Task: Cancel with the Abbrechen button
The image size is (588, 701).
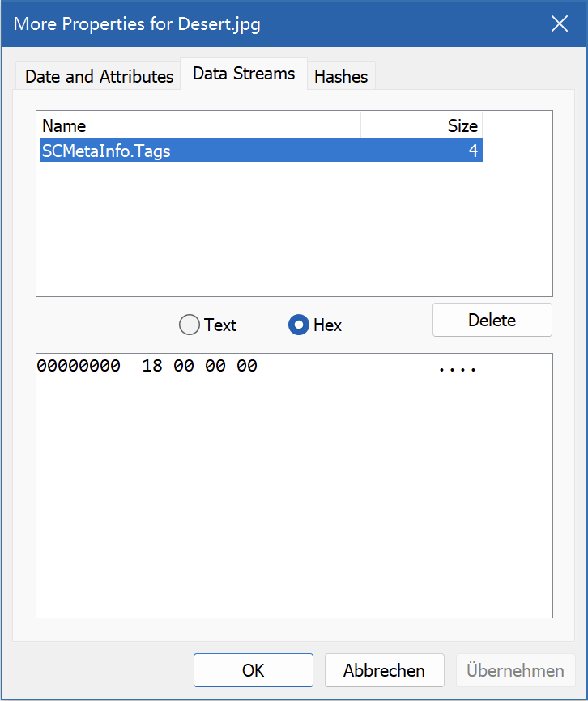Action: (x=384, y=670)
